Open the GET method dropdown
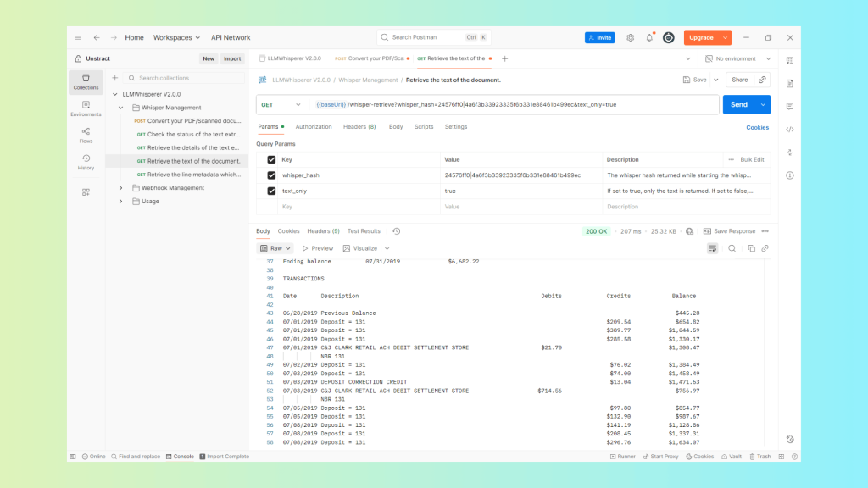Viewport: 868px width, 488px height. click(281, 104)
